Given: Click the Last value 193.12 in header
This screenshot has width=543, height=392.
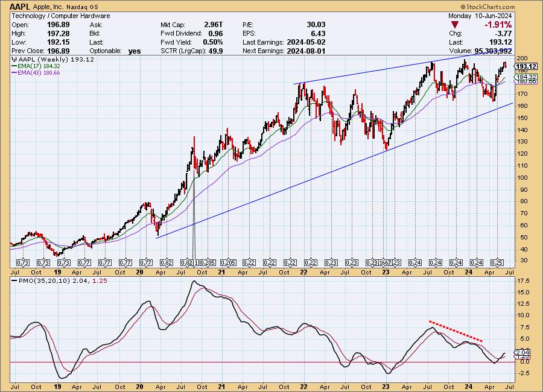Looking at the screenshot, I should (x=501, y=42).
